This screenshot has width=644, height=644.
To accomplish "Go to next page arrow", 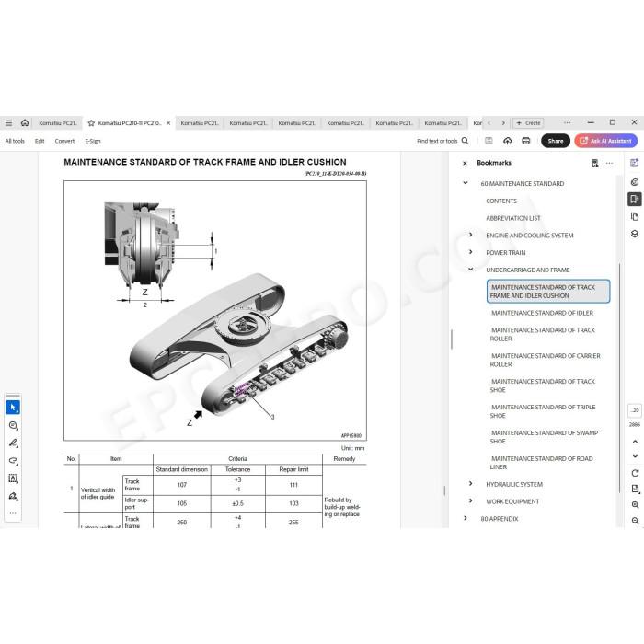I will (x=635, y=456).
